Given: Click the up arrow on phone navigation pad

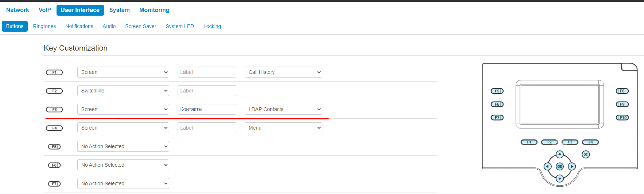Looking at the screenshot, I should click(x=560, y=154).
